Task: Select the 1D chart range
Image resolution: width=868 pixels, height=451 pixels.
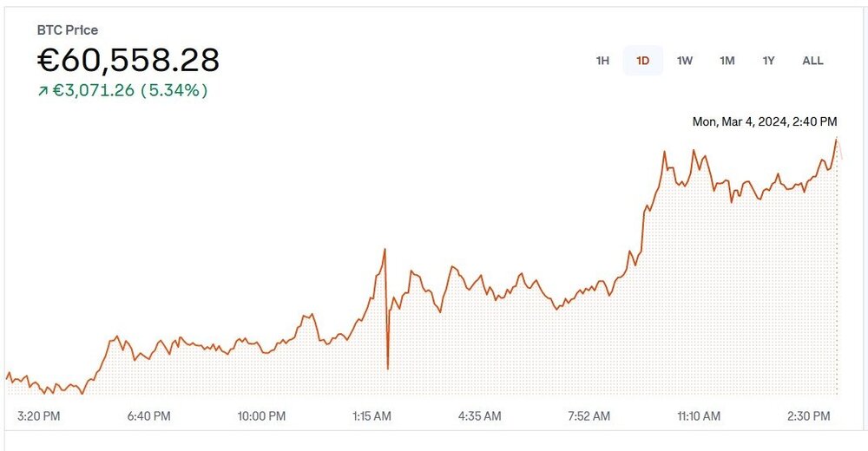Action: (x=643, y=61)
